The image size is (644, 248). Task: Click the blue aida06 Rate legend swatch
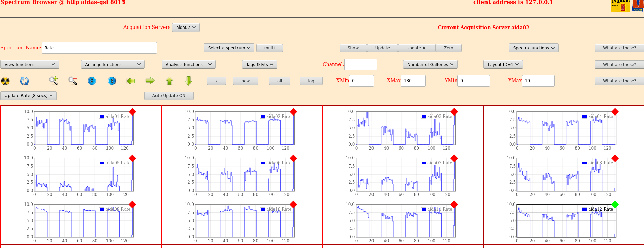(262, 163)
